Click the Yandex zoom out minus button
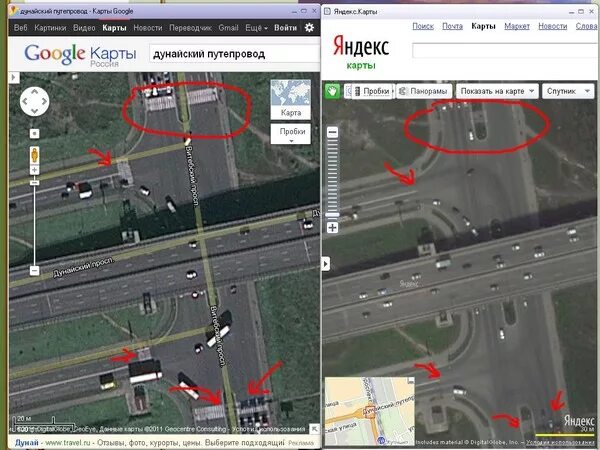600x450 pixels. 333,132
